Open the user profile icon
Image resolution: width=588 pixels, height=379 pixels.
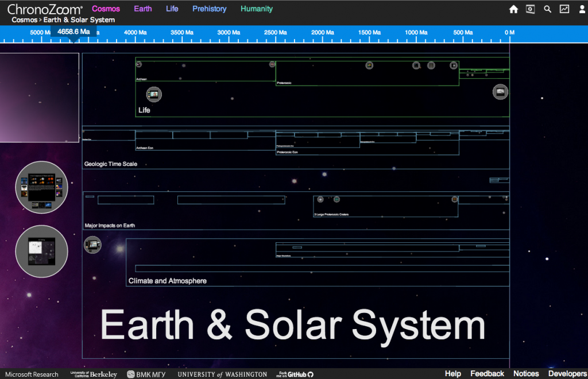point(582,9)
